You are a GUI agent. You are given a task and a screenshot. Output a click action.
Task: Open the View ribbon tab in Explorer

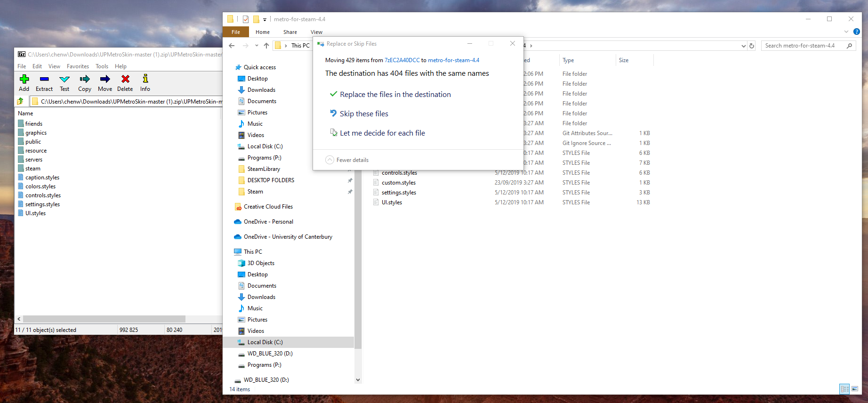click(x=316, y=32)
